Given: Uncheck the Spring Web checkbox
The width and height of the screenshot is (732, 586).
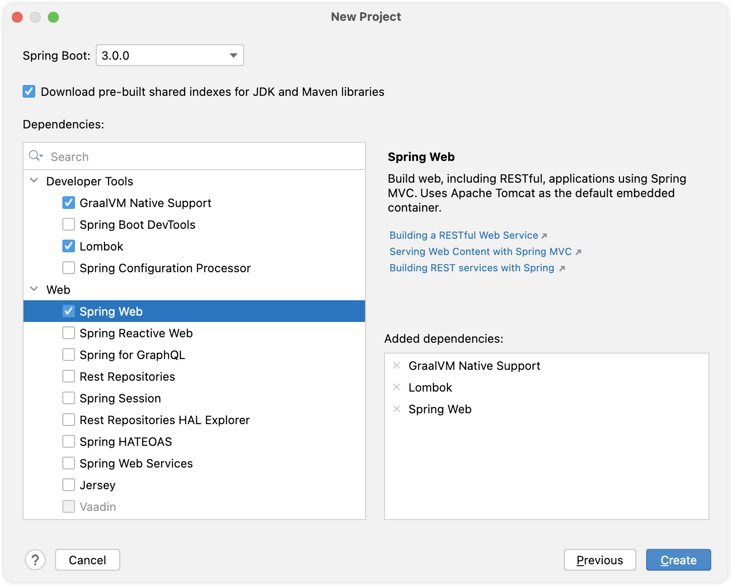Looking at the screenshot, I should point(69,311).
